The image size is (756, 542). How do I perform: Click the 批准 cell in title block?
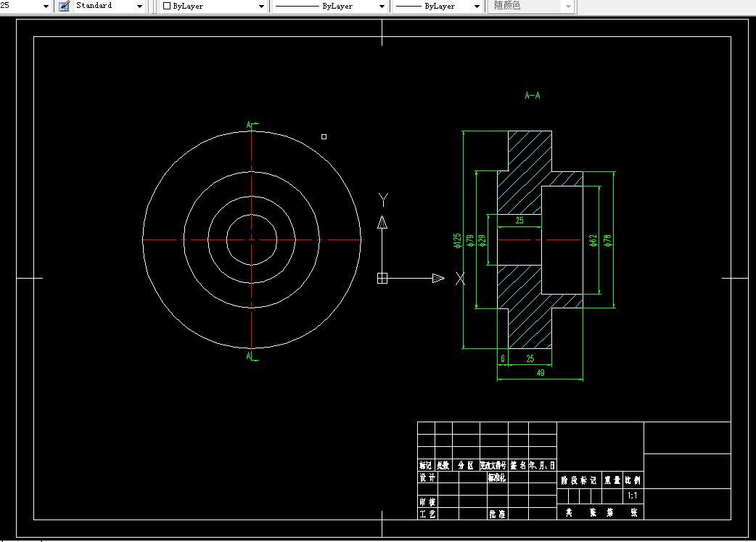click(497, 514)
